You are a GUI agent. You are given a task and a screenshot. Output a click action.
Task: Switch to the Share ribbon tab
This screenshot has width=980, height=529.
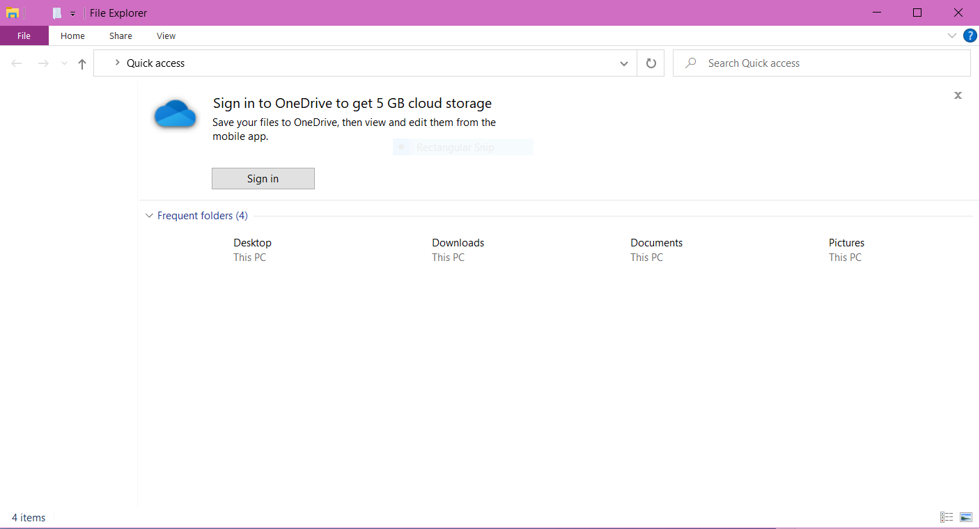point(120,35)
